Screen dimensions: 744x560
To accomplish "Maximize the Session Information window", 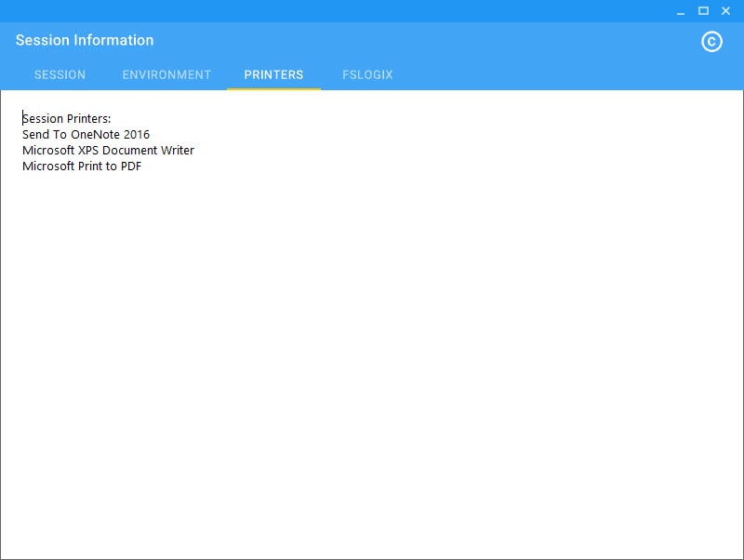I will (703, 11).
